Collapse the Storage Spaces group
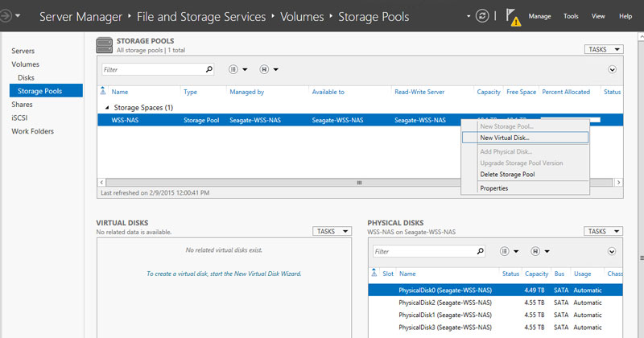Viewport: 644px width, 338px height. pos(105,107)
